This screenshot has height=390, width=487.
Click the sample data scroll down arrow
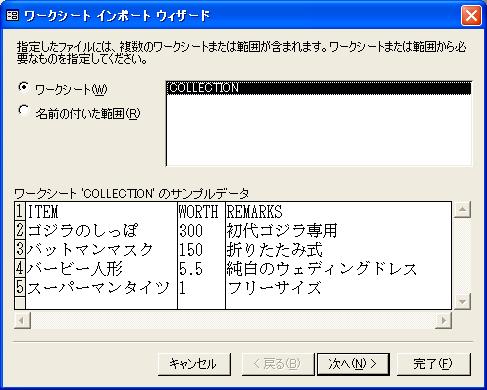point(462,301)
